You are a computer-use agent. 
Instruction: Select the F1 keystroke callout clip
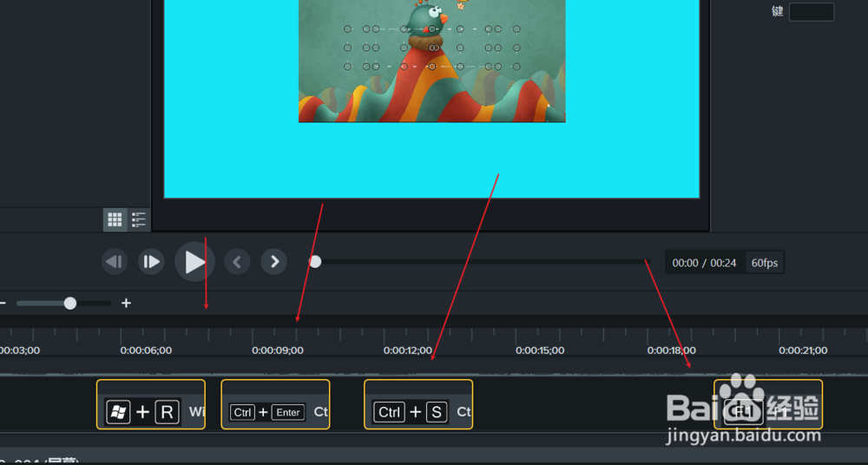pos(768,404)
